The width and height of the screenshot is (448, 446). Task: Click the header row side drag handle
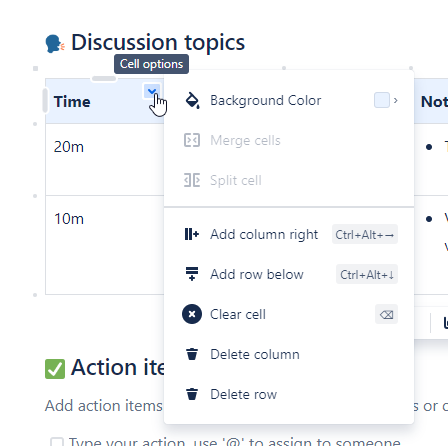tap(45, 100)
